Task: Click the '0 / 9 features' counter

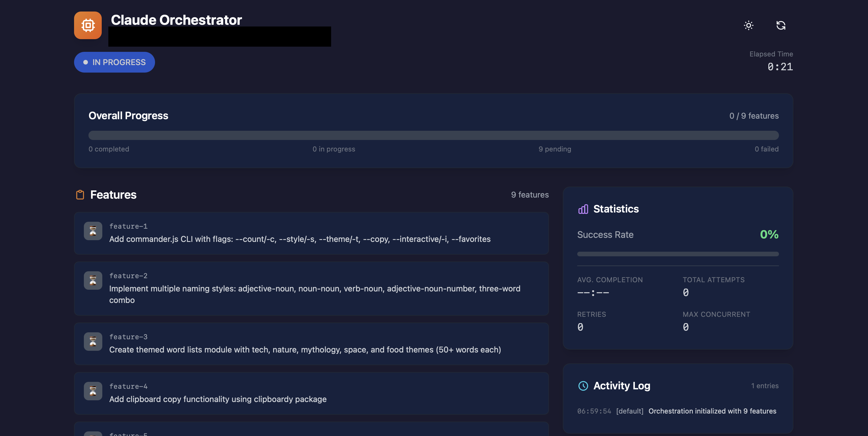Action: 754,116
